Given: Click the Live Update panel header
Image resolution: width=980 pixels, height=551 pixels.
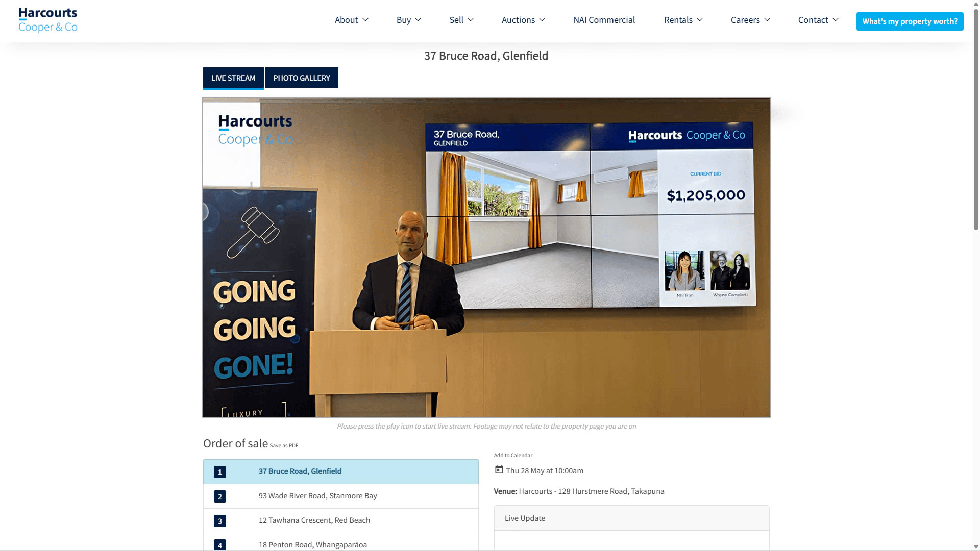Looking at the screenshot, I should (632, 518).
